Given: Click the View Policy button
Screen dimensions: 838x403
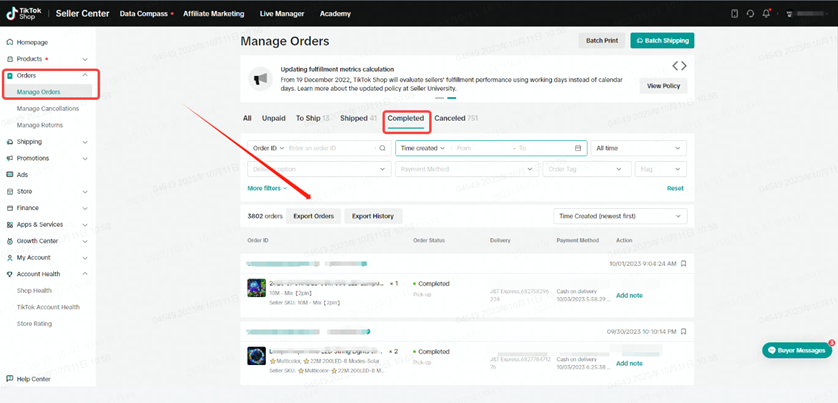Looking at the screenshot, I should 663,86.
